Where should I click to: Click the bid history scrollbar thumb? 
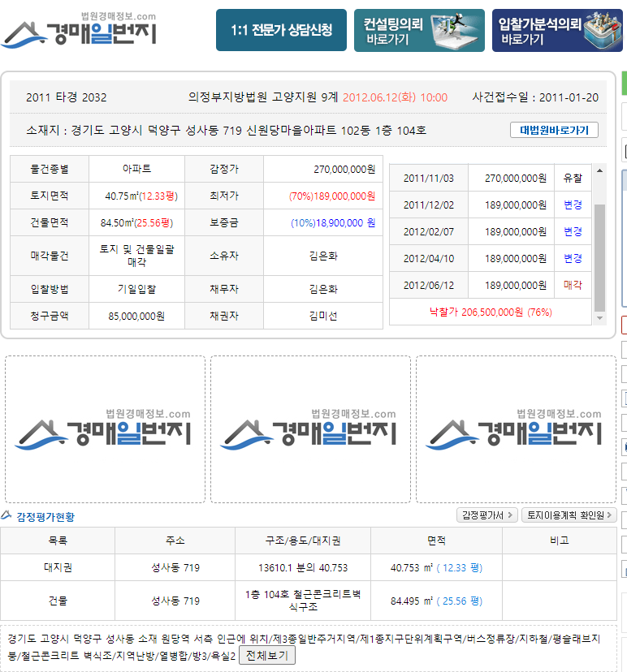point(600,257)
